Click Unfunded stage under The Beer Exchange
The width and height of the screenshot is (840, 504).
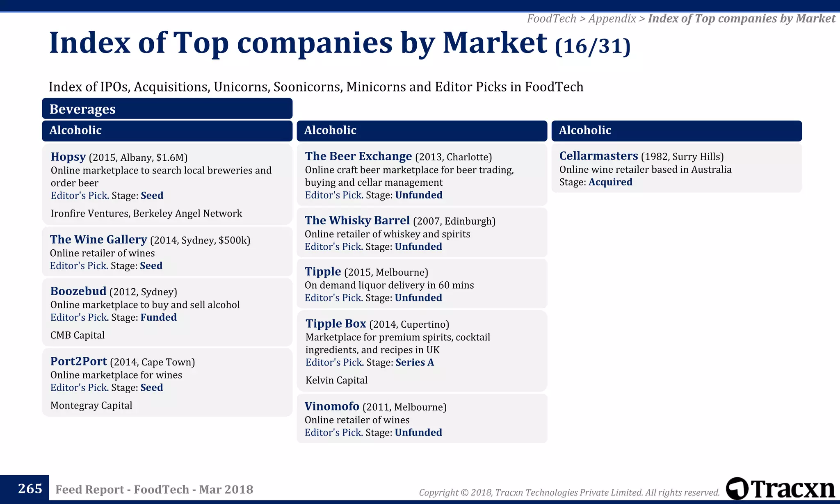pos(419,195)
